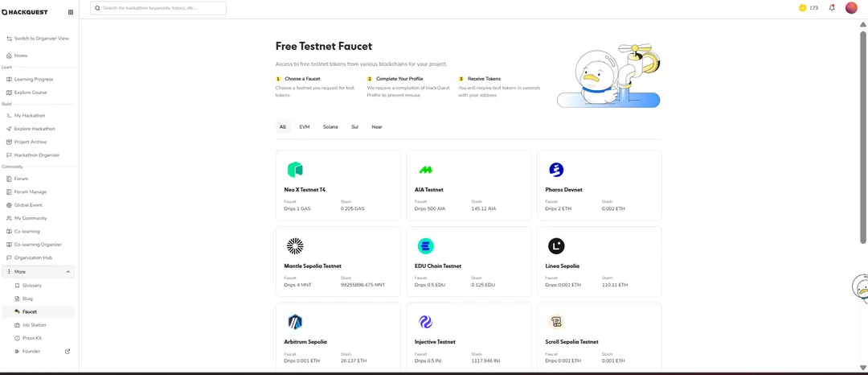The width and height of the screenshot is (868, 375).
Task: Filter faucets by the Sui tab
Action: point(354,127)
